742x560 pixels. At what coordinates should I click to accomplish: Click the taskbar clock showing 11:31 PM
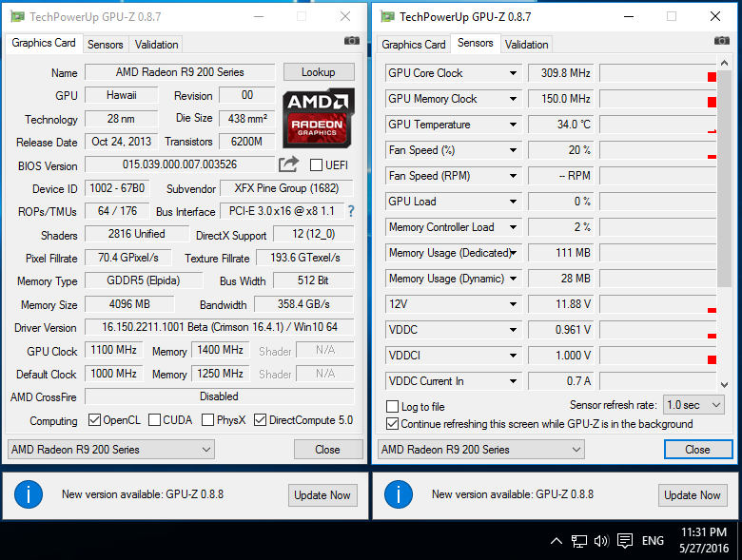[704, 540]
